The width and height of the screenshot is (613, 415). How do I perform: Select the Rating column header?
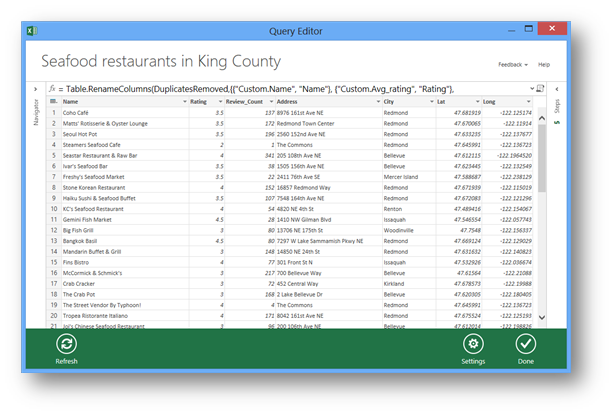point(207,102)
